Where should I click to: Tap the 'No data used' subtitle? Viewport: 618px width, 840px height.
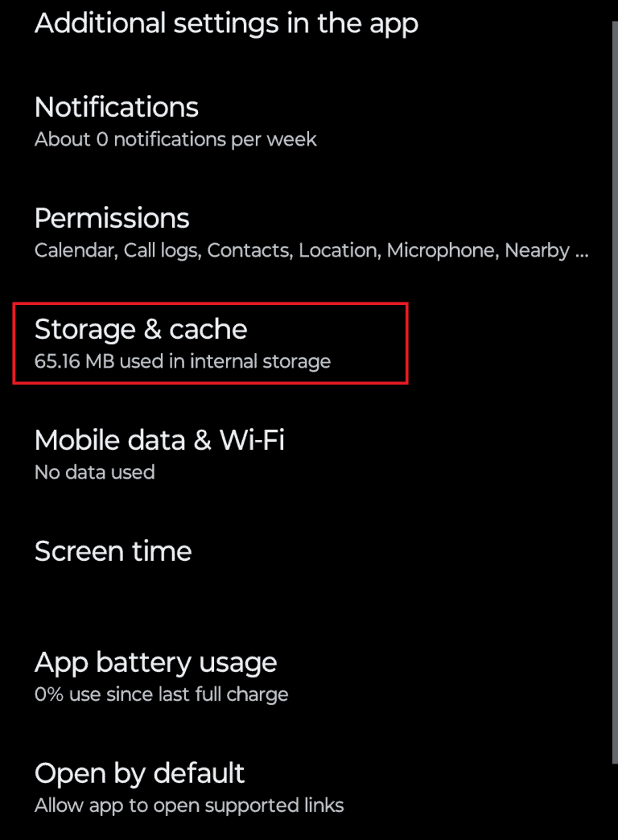click(94, 472)
